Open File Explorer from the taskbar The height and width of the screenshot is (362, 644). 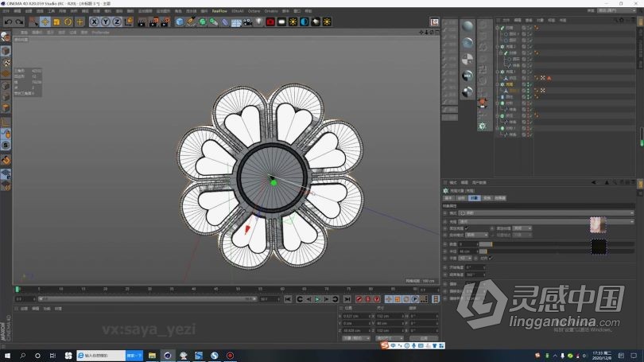[x=152, y=356]
